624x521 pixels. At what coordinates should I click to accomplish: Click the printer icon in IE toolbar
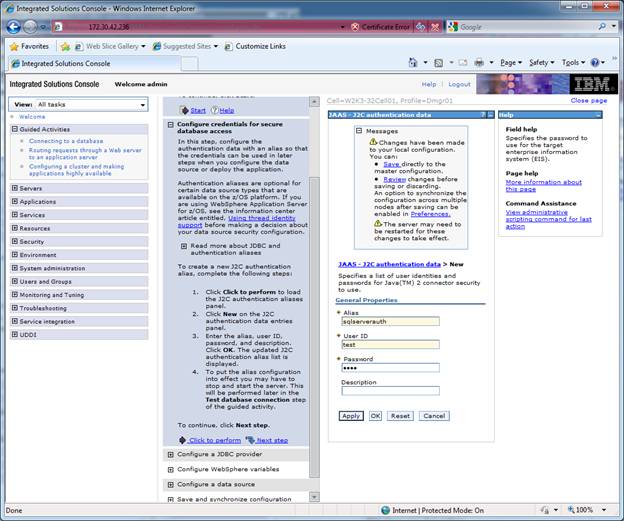tap(480, 63)
